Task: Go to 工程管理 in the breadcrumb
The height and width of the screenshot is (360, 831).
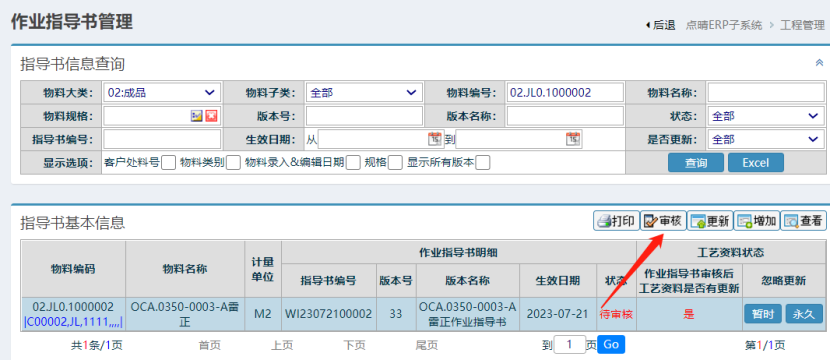Action: 802,25
